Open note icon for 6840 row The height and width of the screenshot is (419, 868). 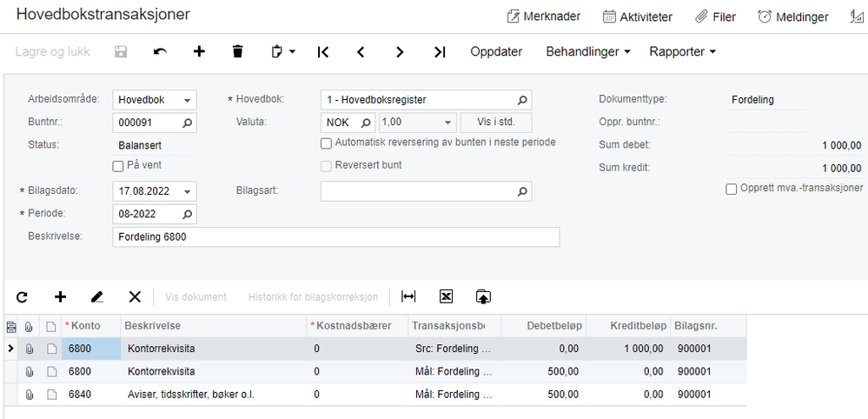(51, 395)
